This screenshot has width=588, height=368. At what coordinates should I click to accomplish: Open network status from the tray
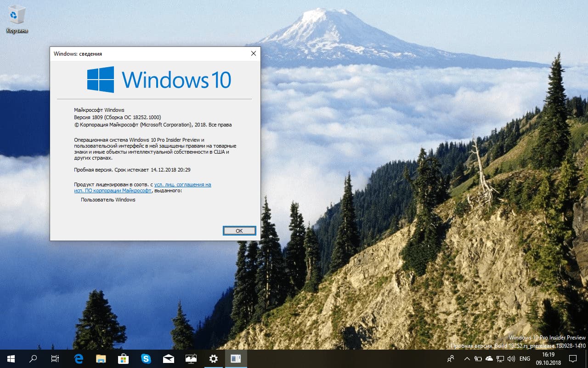[500, 359]
